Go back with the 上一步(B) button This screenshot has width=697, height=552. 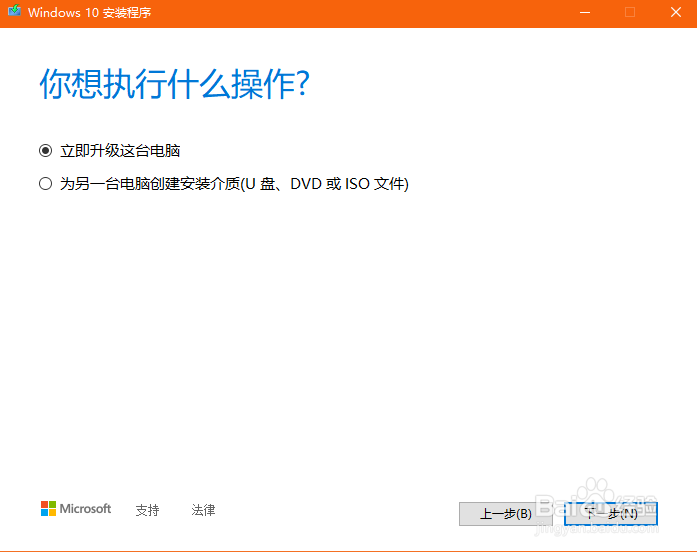[506, 514]
